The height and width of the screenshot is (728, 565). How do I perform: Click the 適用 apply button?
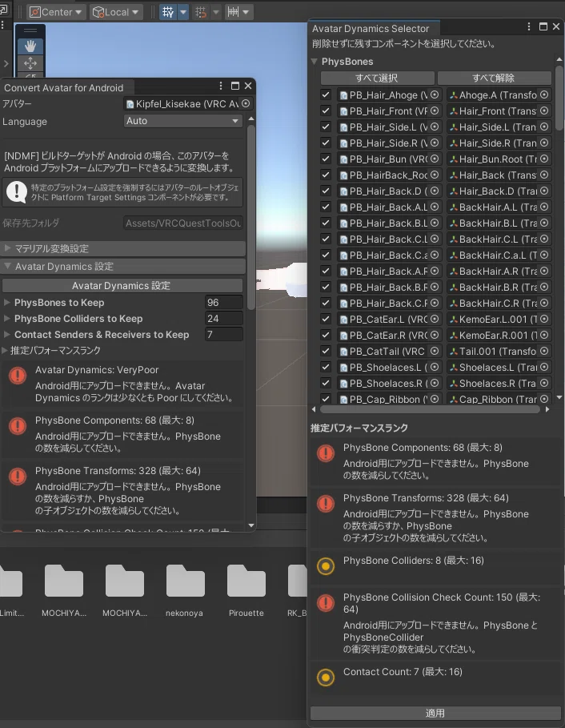click(x=435, y=713)
